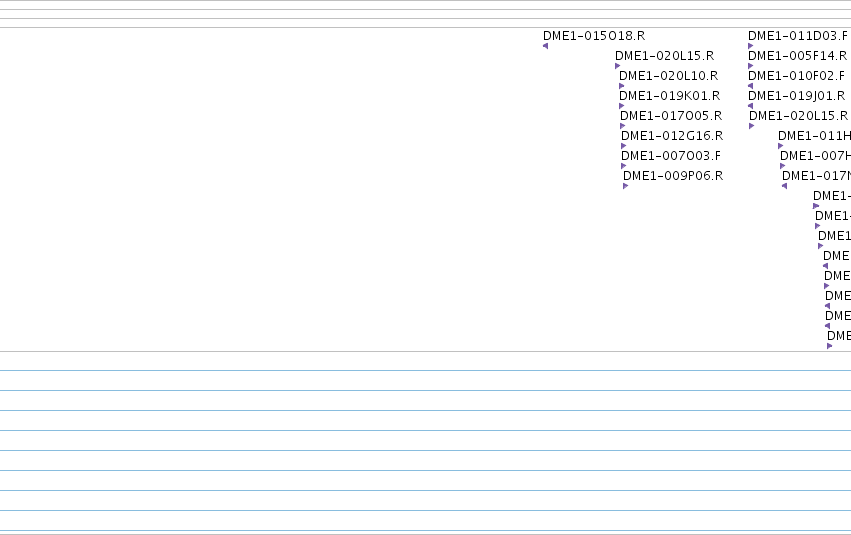851x535 pixels.
Task: Click the DME1-015O18.R feature label
Action: [x=594, y=36]
